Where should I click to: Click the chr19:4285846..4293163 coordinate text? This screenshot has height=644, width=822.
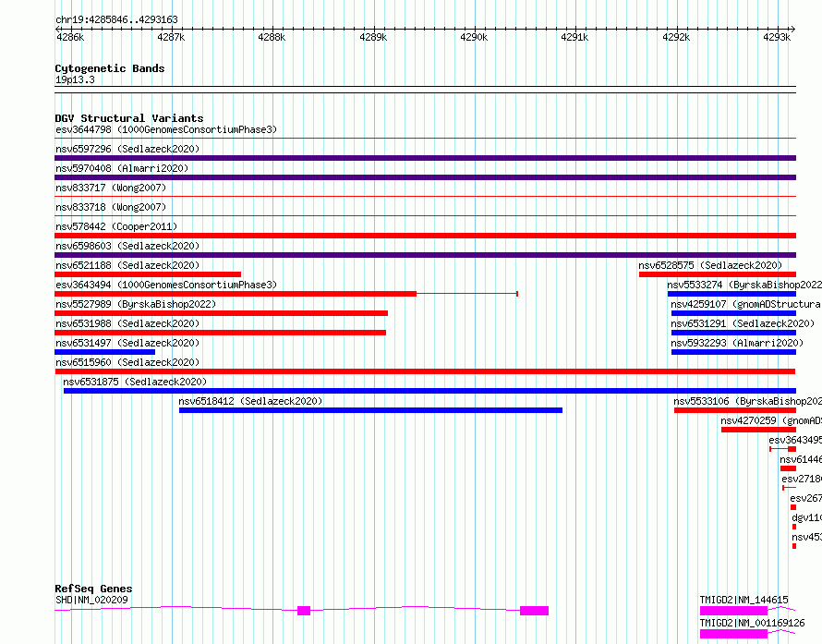pos(116,20)
